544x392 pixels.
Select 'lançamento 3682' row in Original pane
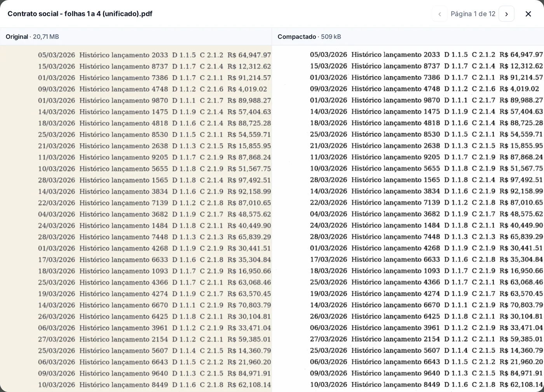pos(155,214)
